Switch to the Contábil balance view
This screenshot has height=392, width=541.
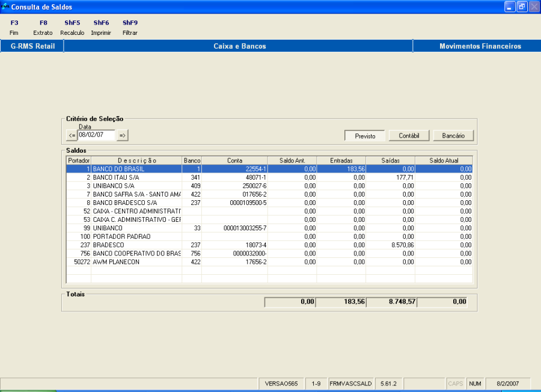409,135
